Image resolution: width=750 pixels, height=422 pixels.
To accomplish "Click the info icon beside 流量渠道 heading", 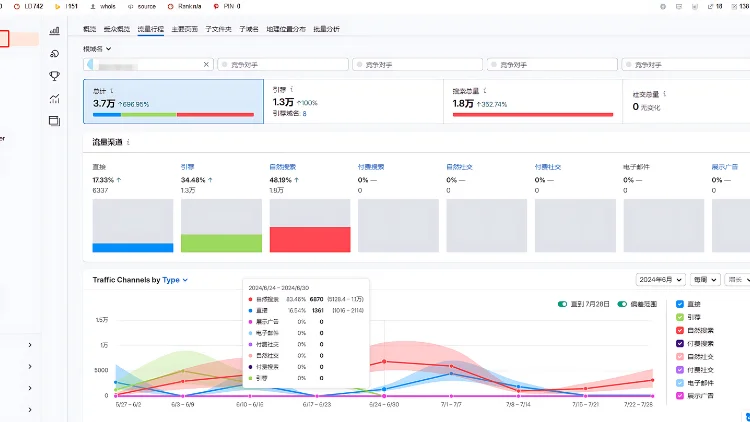I will click(128, 142).
